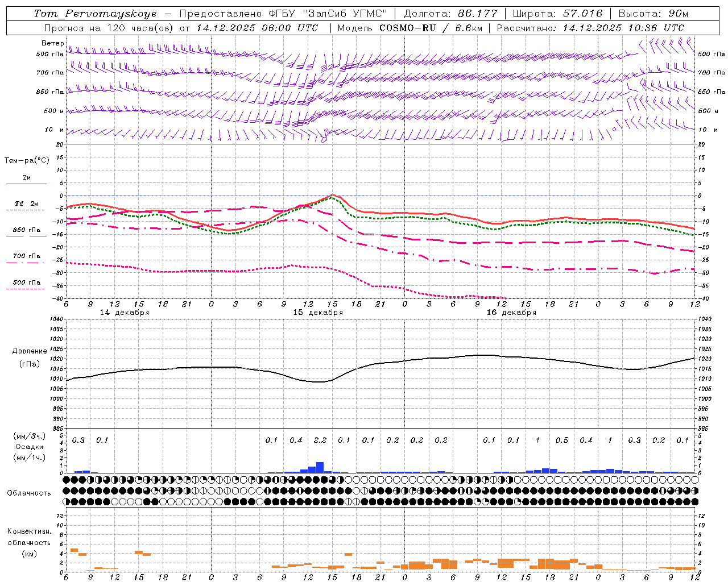Click the (мм/1ч.) precipitation unit label
728x582 pixels.
[30, 458]
